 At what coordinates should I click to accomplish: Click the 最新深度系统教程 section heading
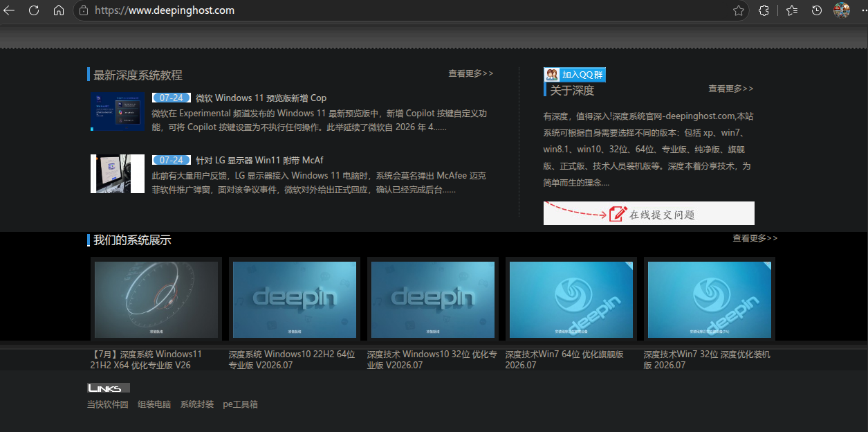(138, 75)
